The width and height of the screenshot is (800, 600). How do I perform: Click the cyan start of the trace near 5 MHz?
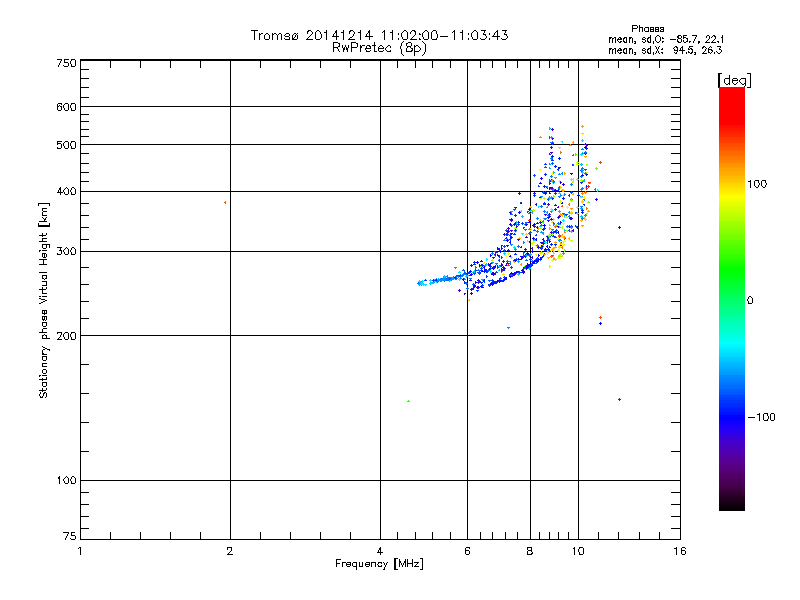420,283
